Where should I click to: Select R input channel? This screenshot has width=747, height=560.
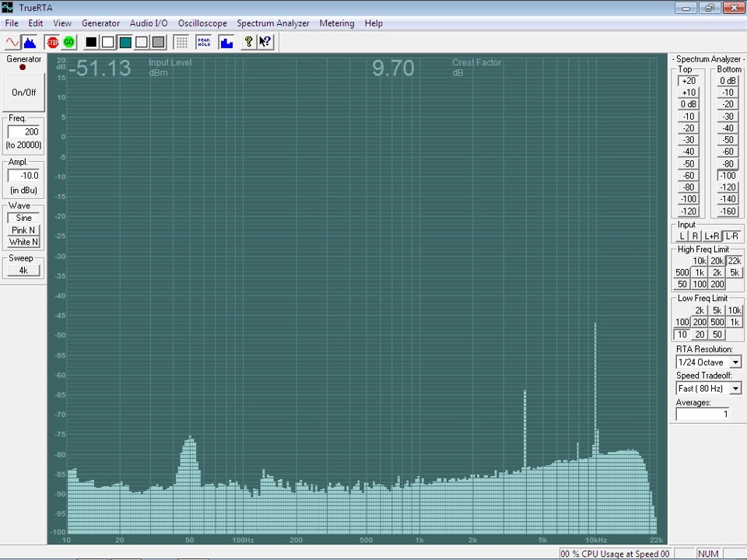point(695,236)
